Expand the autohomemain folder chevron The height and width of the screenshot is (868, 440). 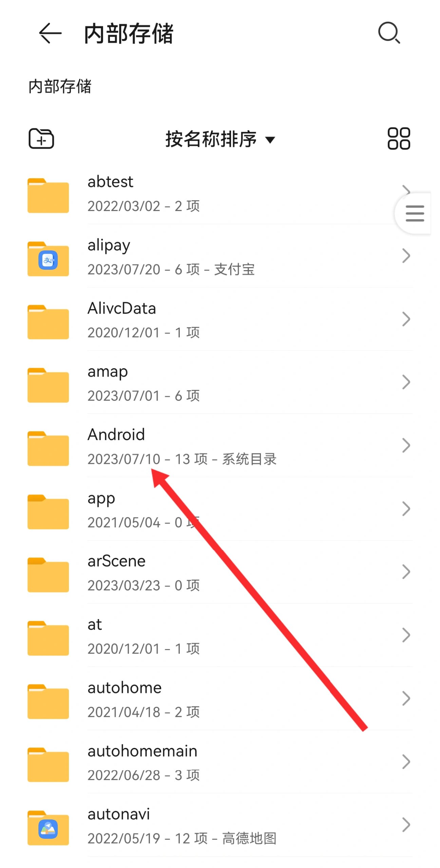coord(406,761)
